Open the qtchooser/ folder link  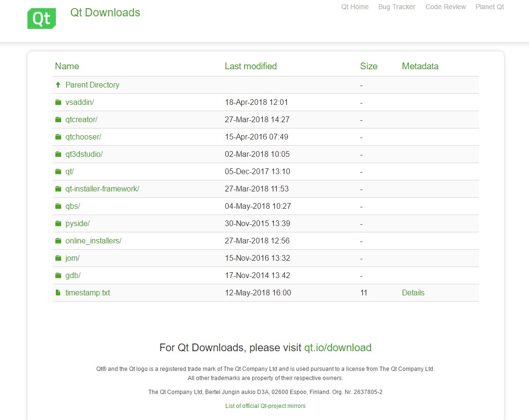click(83, 137)
